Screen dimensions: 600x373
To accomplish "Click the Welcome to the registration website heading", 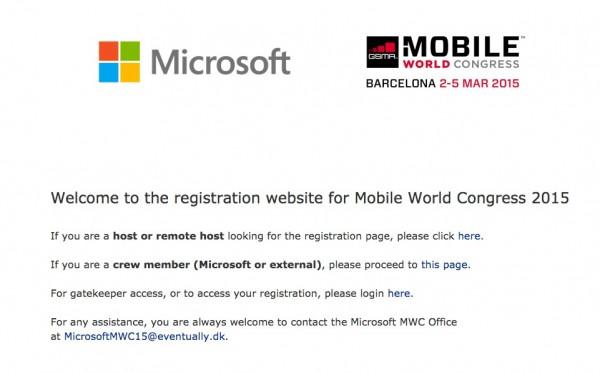I will pyautogui.click(x=310, y=198).
